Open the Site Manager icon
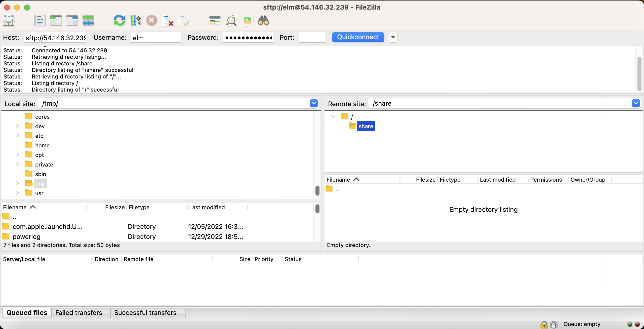The width and height of the screenshot is (644, 329). coord(9,21)
